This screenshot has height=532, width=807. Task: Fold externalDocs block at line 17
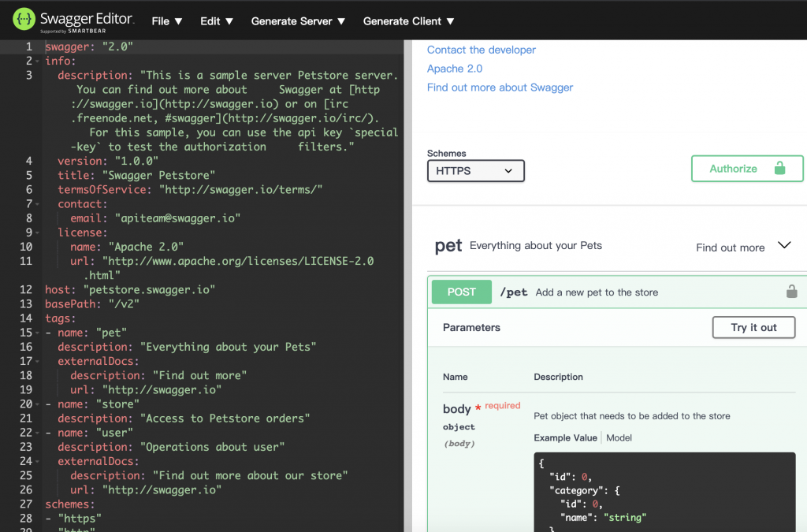coord(37,362)
